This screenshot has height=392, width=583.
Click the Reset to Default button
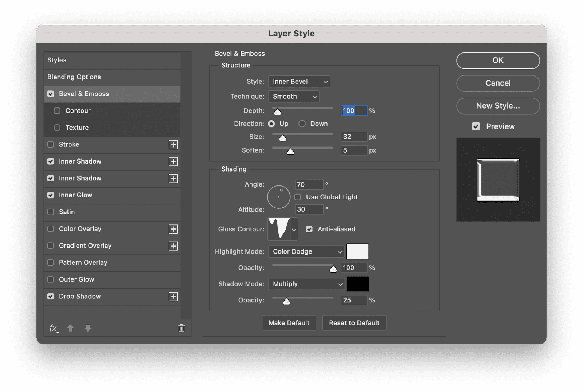point(354,323)
